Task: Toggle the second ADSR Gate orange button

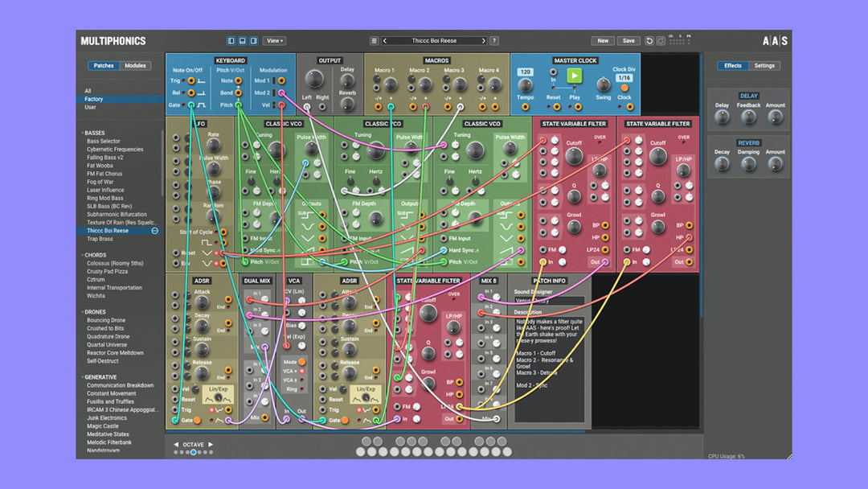Action: 344,421
